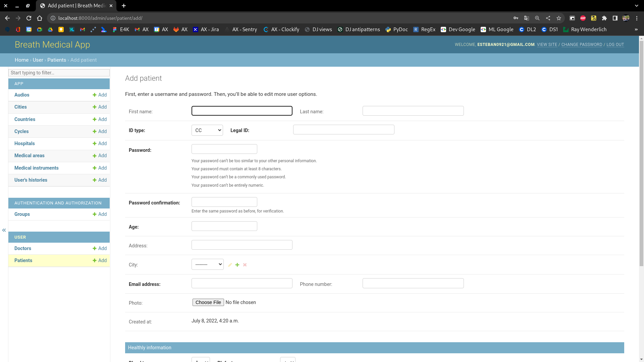Go back with the browser back arrow

pyautogui.click(x=7, y=18)
